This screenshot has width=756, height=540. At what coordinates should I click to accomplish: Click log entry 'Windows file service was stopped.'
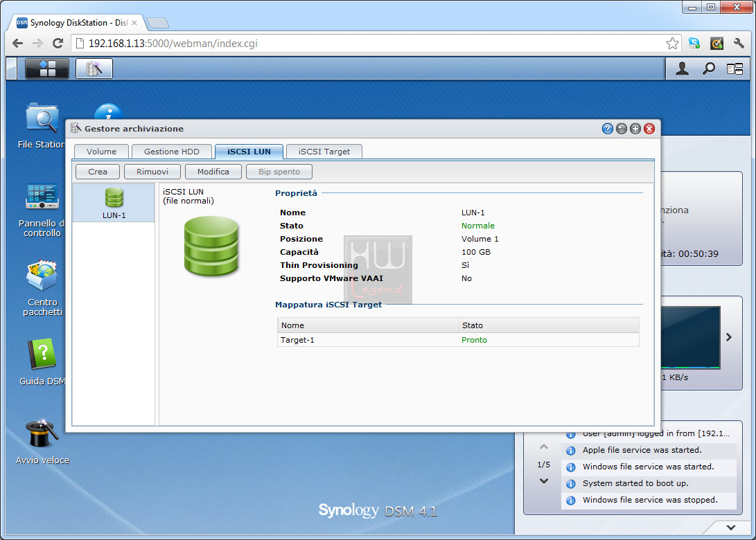(649, 500)
